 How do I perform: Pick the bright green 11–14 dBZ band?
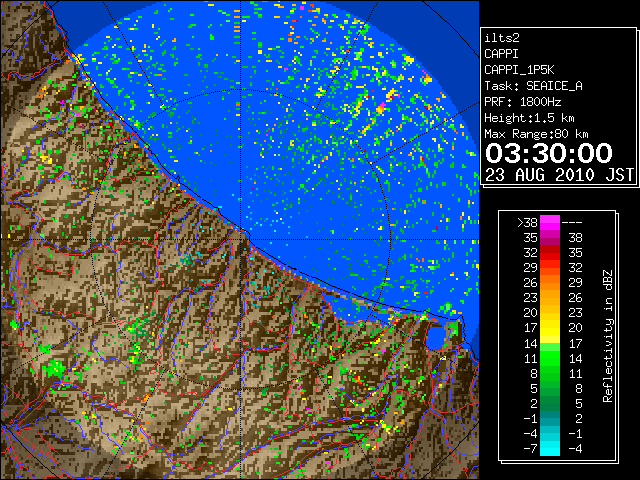point(550,358)
